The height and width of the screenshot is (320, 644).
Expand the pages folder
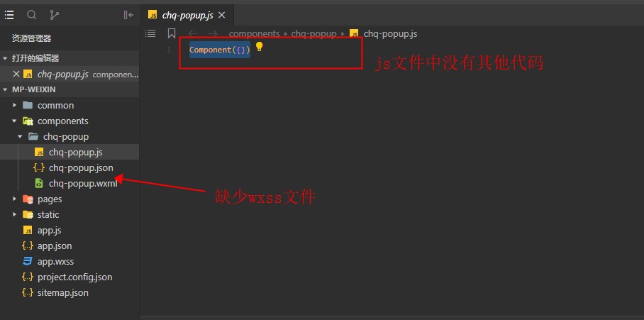tap(14, 199)
